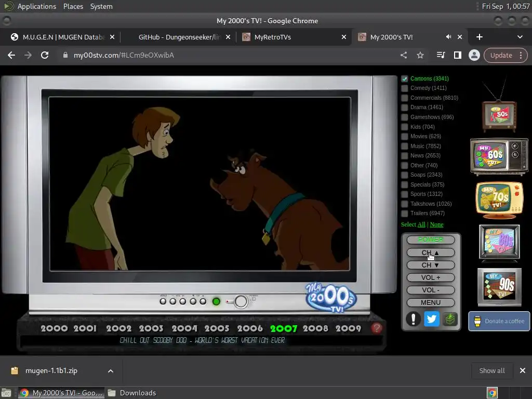Increase volume with VOL + button

(x=431, y=278)
